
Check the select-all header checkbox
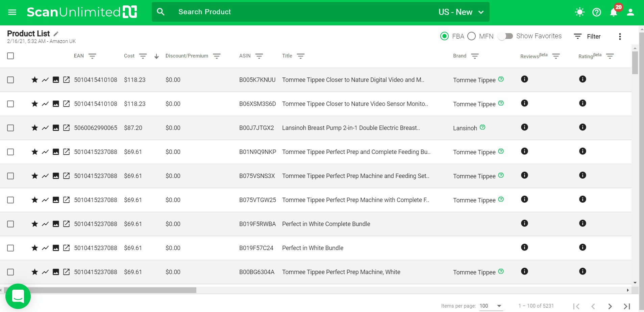click(10, 56)
